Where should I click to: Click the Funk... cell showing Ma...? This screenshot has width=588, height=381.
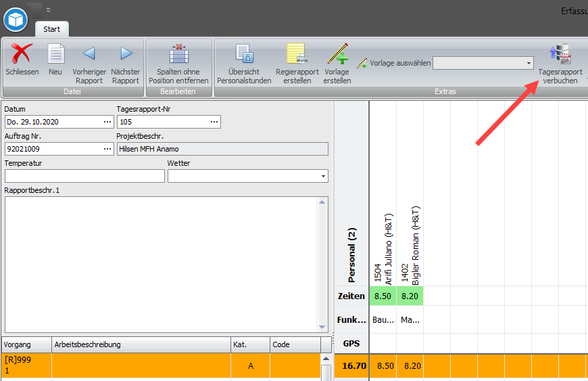[x=410, y=320]
